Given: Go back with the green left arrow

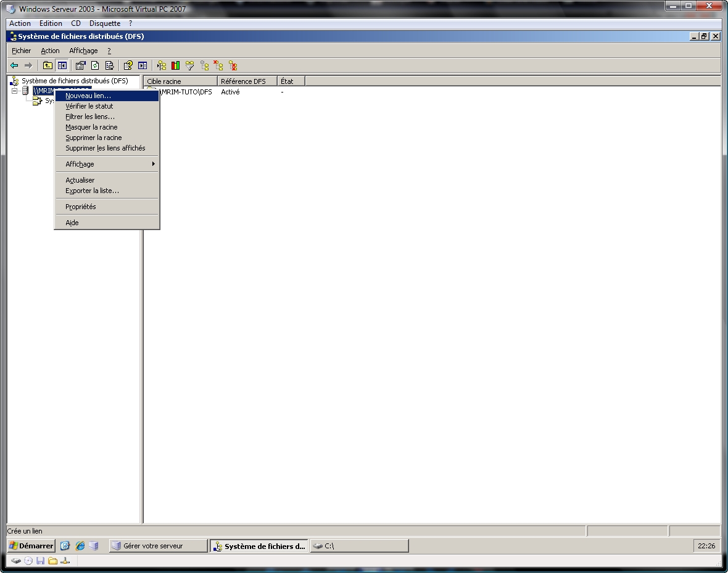Looking at the screenshot, I should coord(14,65).
